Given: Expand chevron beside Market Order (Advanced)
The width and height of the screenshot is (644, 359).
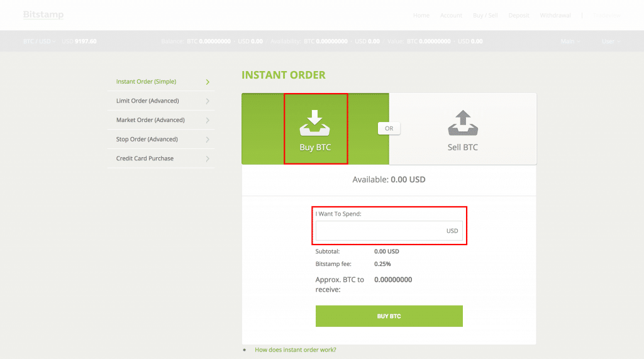Looking at the screenshot, I should (x=208, y=120).
